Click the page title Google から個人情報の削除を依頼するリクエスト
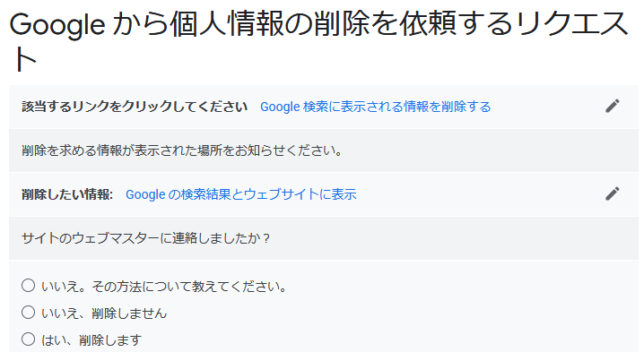 click(318, 41)
